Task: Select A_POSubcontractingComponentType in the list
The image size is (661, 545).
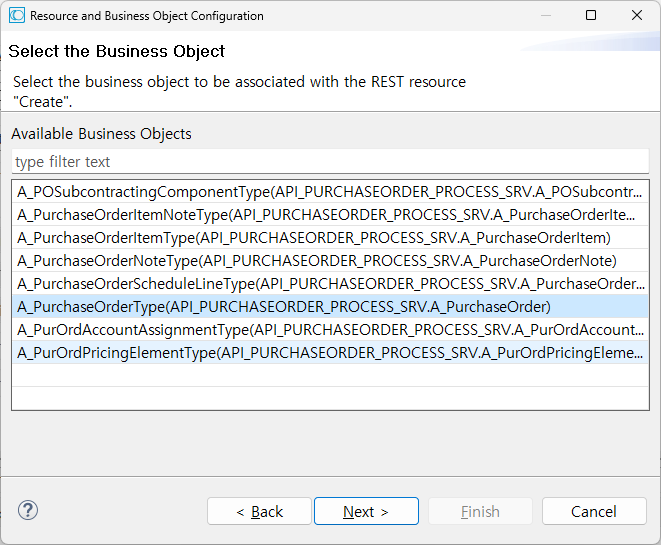Action: 330,191
